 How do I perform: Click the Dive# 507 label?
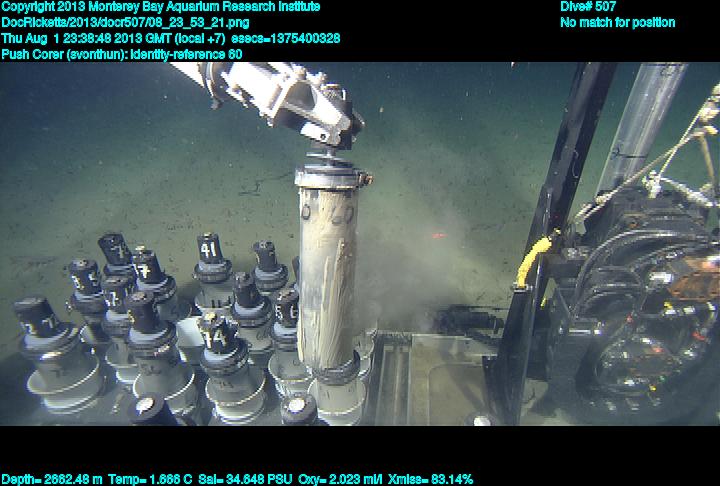pos(588,7)
